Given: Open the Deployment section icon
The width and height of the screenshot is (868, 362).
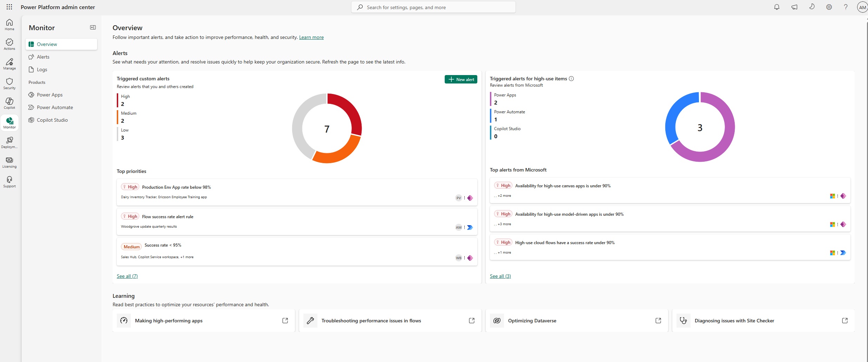Looking at the screenshot, I should 9,142.
